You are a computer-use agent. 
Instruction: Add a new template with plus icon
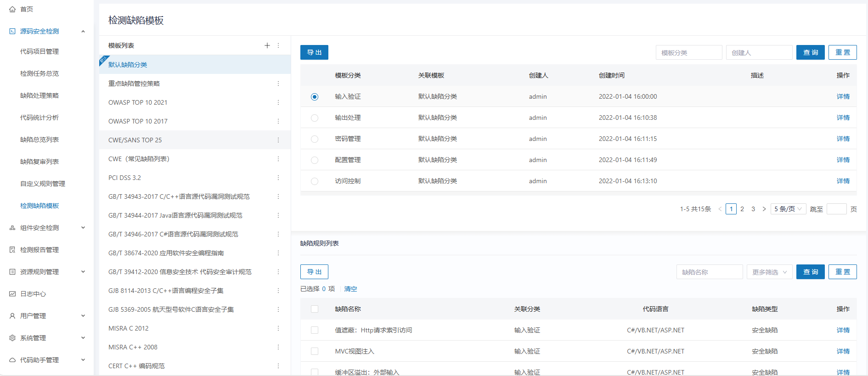(x=267, y=45)
